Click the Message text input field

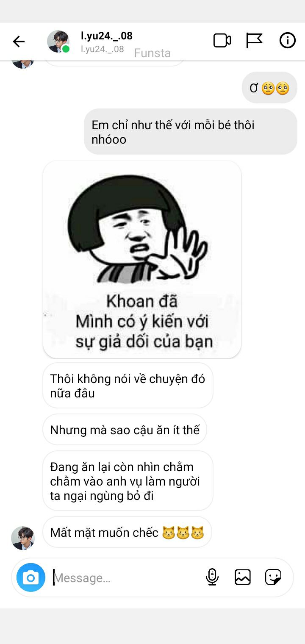(x=127, y=578)
